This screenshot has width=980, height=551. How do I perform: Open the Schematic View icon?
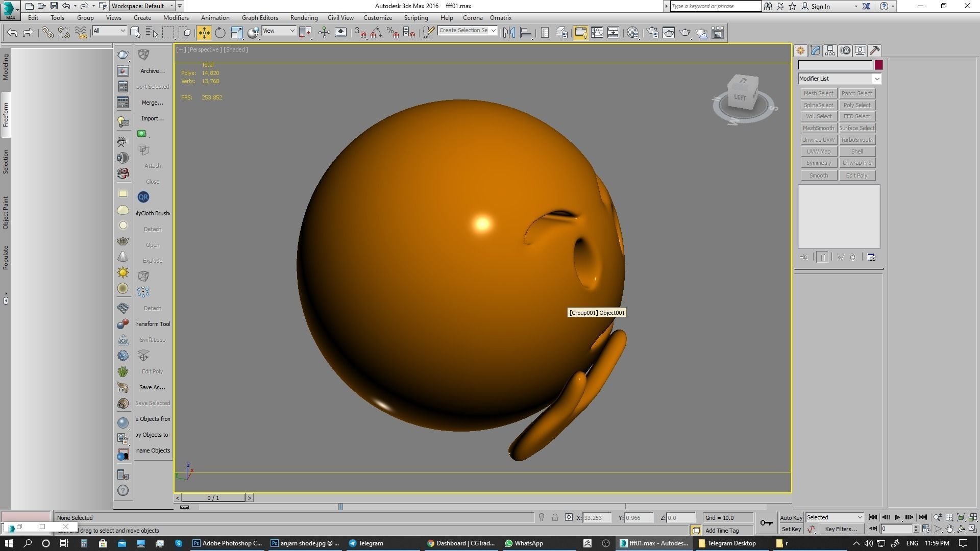[613, 33]
